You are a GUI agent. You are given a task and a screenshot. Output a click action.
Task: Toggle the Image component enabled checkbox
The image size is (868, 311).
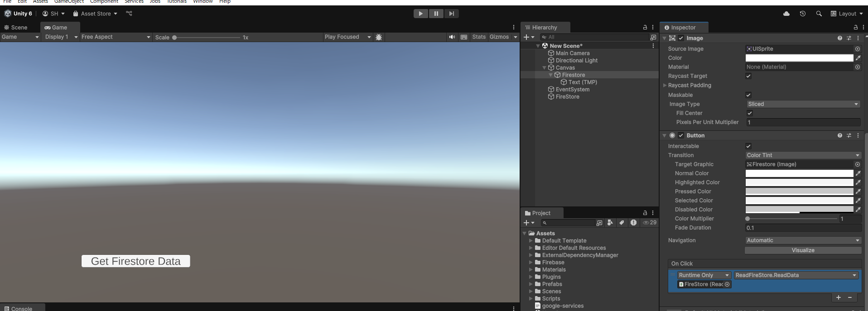[x=681, y=38]
